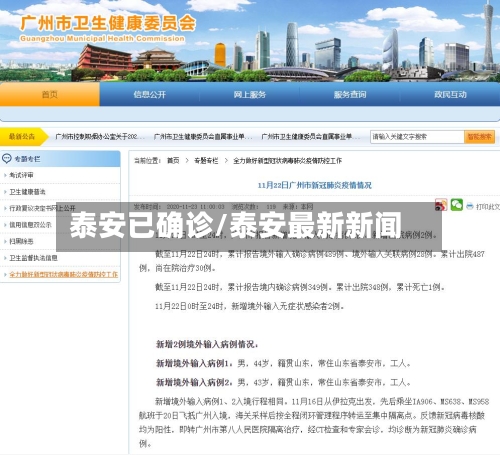Screen dimensions: 500x455
Task: Focus the keyword search input field
Action: point(417,137)
